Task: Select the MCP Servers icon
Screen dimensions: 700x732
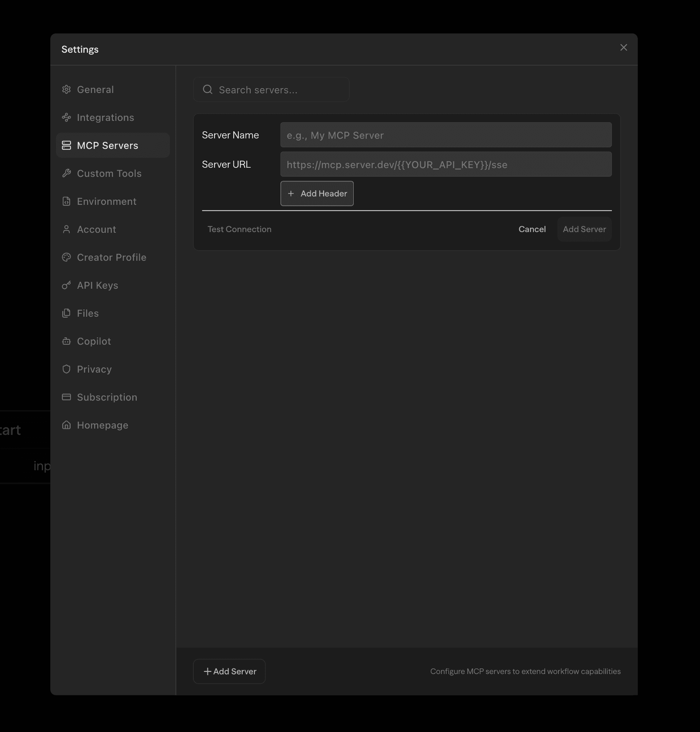Action: (66, 145)
